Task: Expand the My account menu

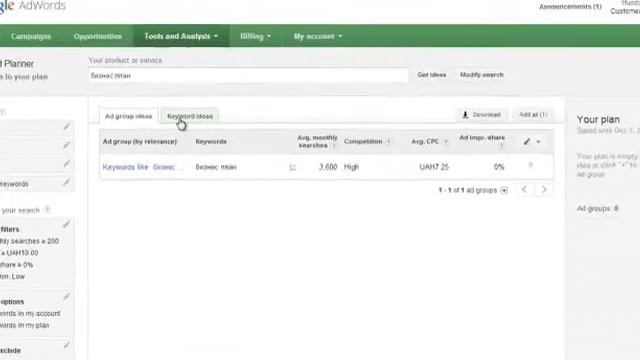Action: 318,36
